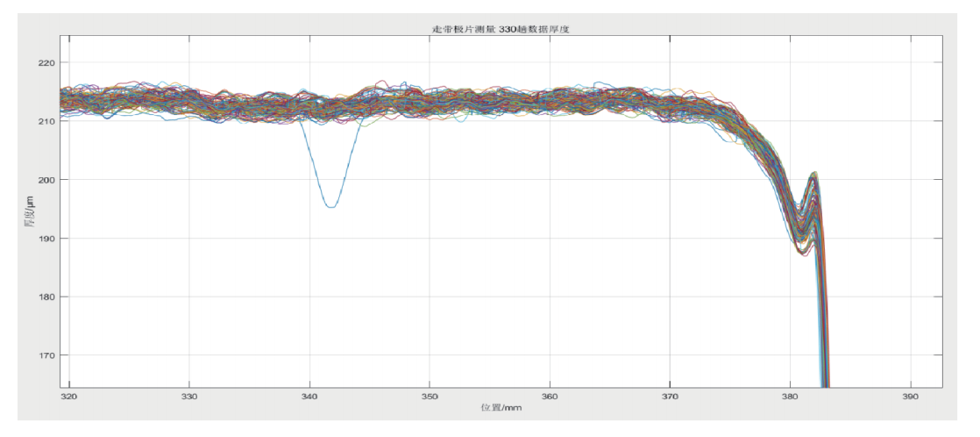Select the y-axis tick label 170
This screenshot has height=437, width=980.
tap(46, 355)
